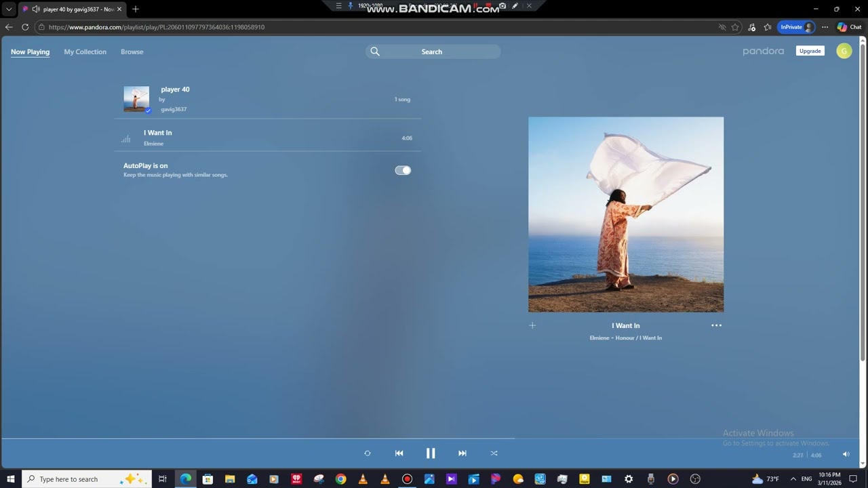Open the Elmiene - Honour / I Want In link
Screen dimensions: 868x488
pos(626,338)
